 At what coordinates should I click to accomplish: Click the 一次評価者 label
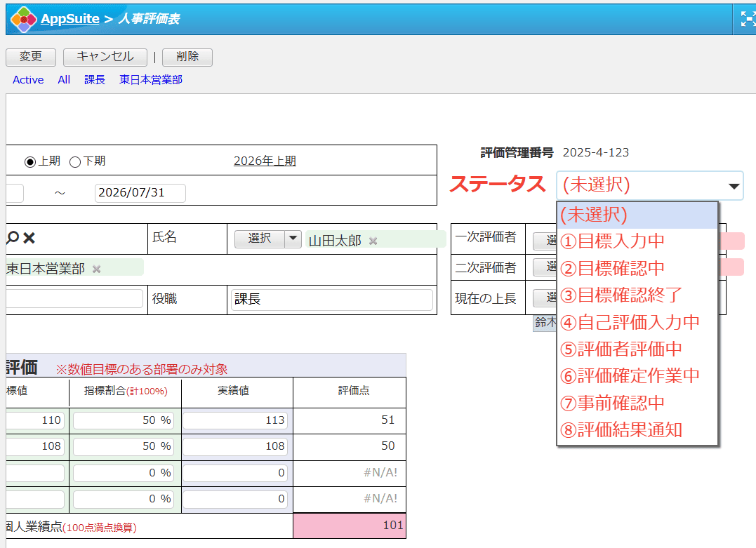pyautogui.click(x=486, y=237)
